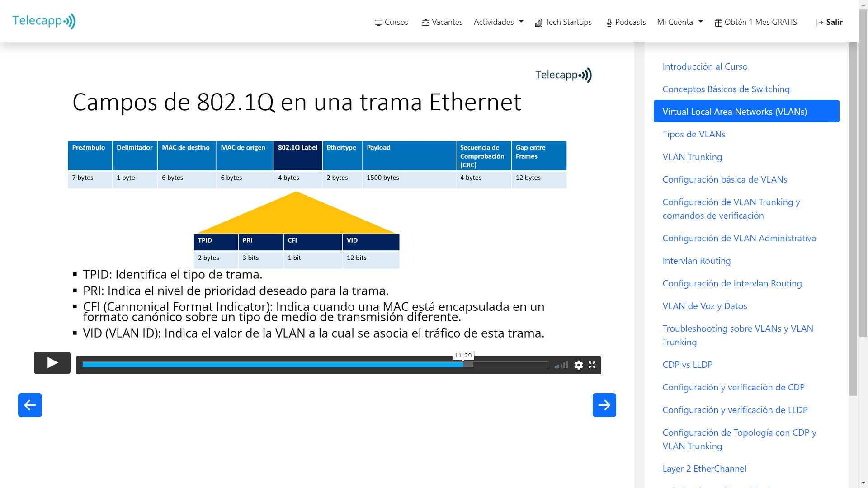Open the VLAN Trunking lesson
The width and height of the screenshot is (868, 488).
click(692, 157)
